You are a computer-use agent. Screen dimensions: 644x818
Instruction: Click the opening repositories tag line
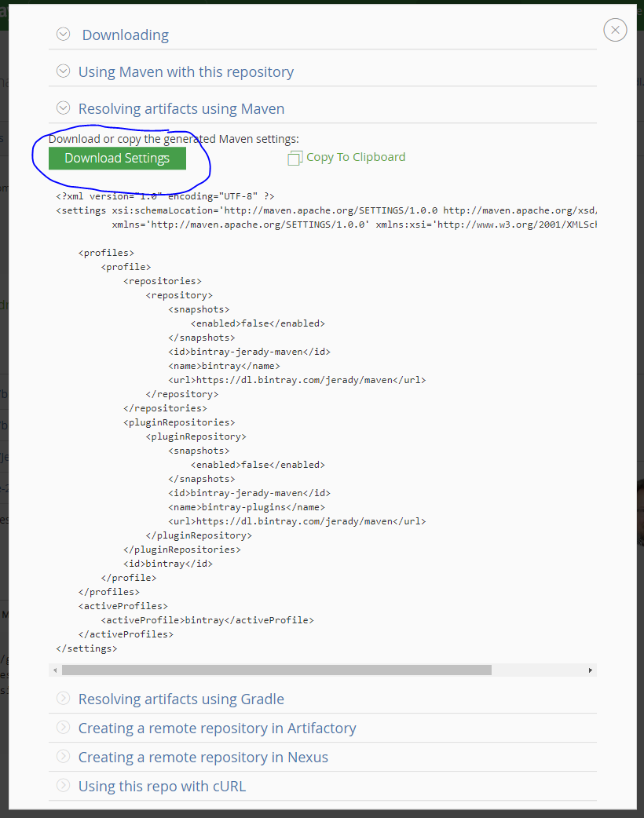click(163, 281)
